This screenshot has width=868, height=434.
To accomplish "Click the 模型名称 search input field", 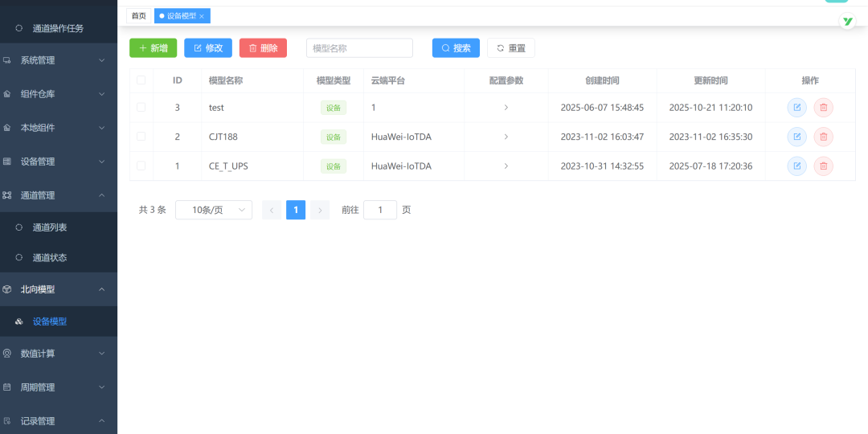I will pos(359,48).
